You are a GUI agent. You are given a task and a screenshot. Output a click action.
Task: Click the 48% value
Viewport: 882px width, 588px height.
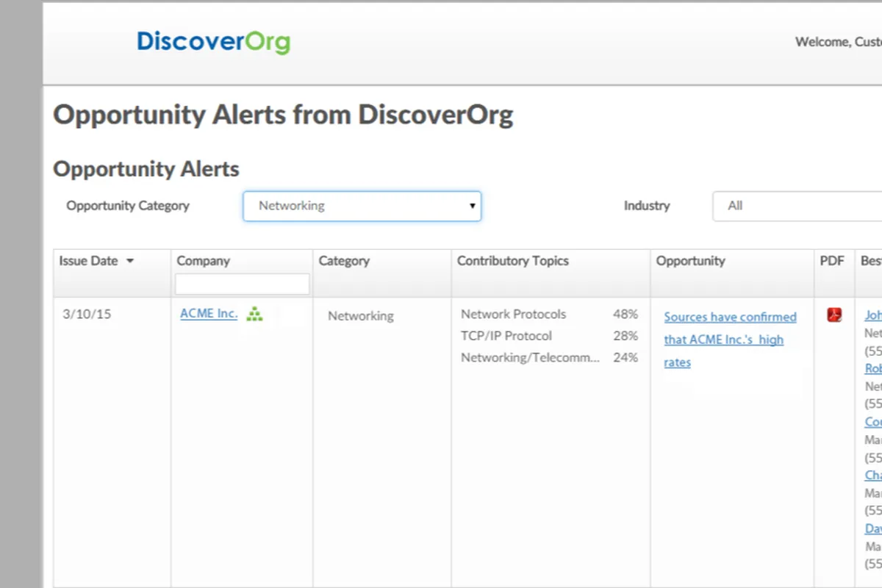click(x=625, y=314)
